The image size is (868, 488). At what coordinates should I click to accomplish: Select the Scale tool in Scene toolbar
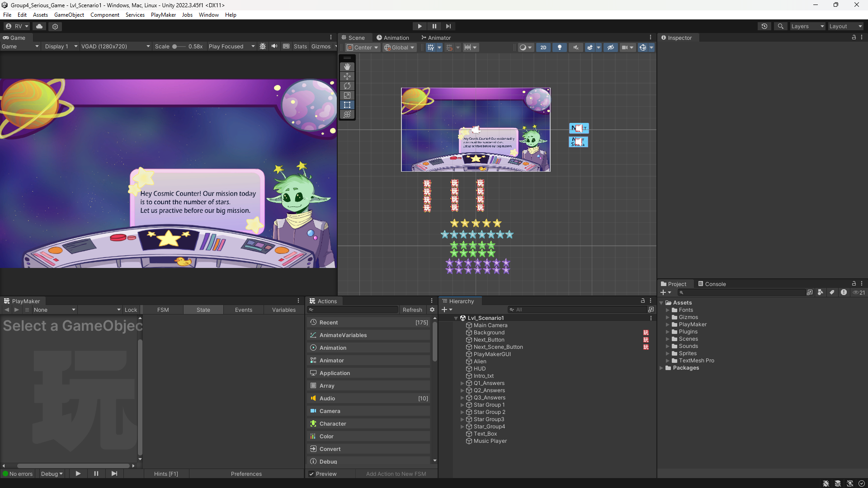[347, 95]
